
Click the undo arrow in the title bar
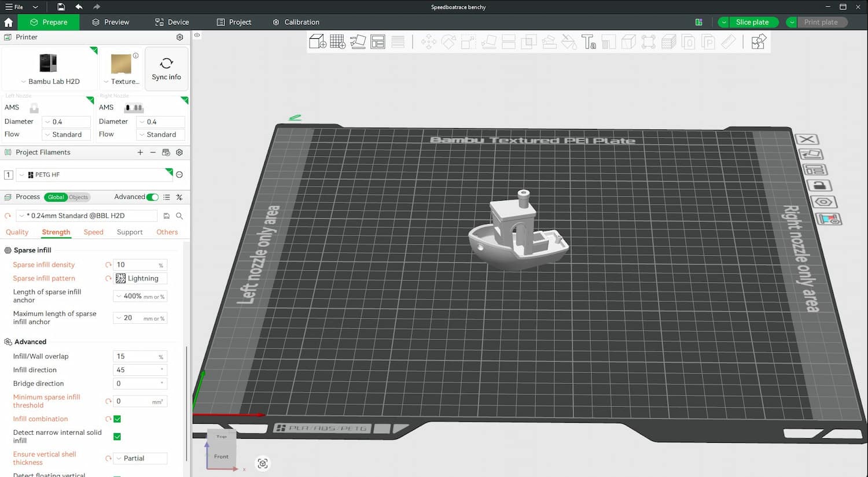pos(79,7)
